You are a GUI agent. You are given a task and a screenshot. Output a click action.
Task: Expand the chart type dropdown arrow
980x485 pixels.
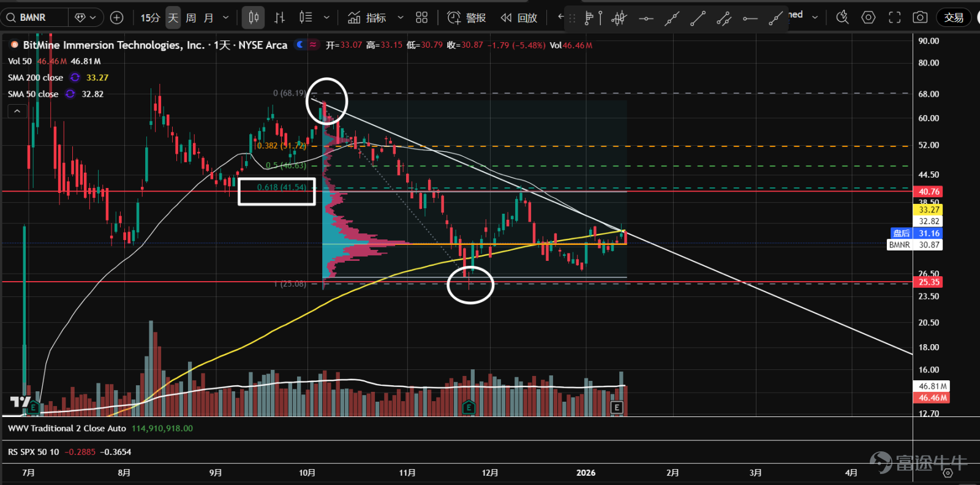point(326,18)
